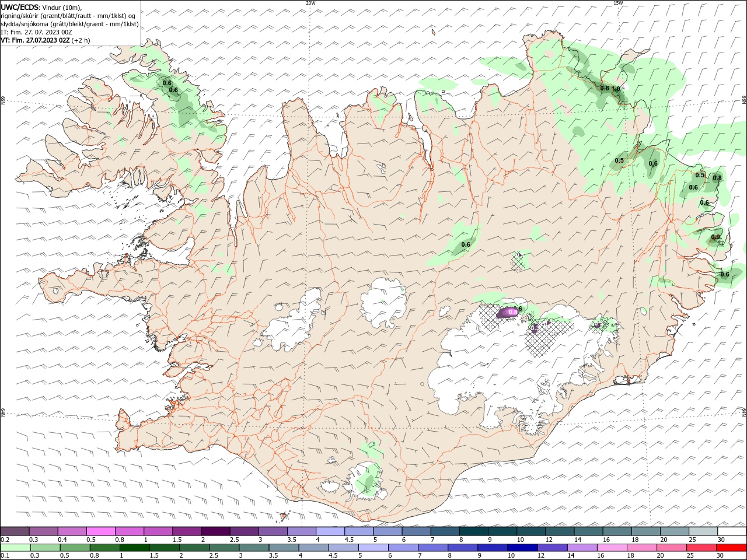Choose the pale lavender 4 snow-scale swatch
The height and width of the screenshot is (560, 747).
(330, 531)
